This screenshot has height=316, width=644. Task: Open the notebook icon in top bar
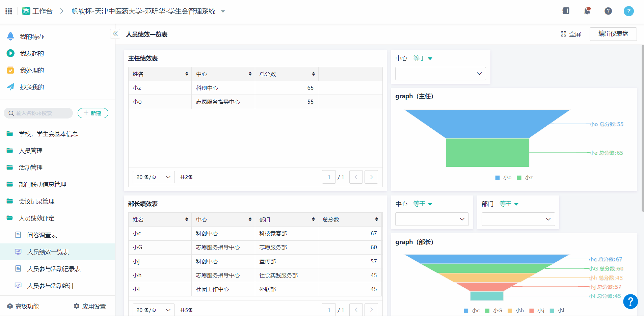click(x=566, y=11)
